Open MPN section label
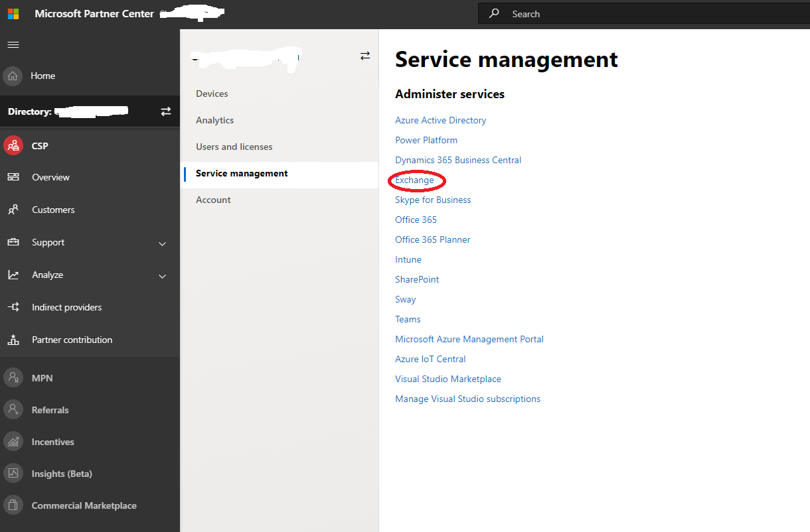The image size is (810, 532). 42,378
